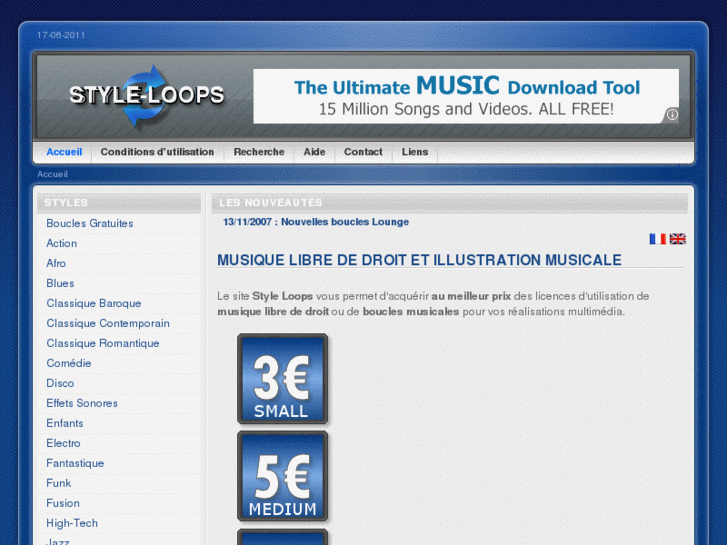The width and height of the screenshot is (727, 545).
Task: Click the ad info icon
Action: coord(672,114)
